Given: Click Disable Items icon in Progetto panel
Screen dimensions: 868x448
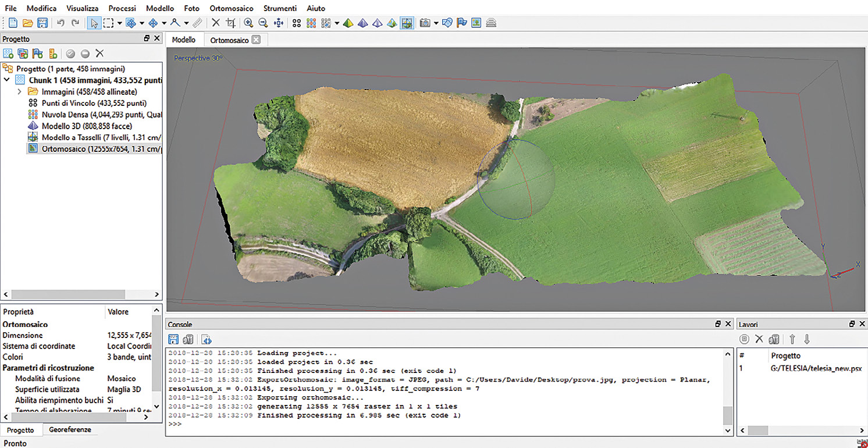Looking at the screenshot, I should coord(85,54).
